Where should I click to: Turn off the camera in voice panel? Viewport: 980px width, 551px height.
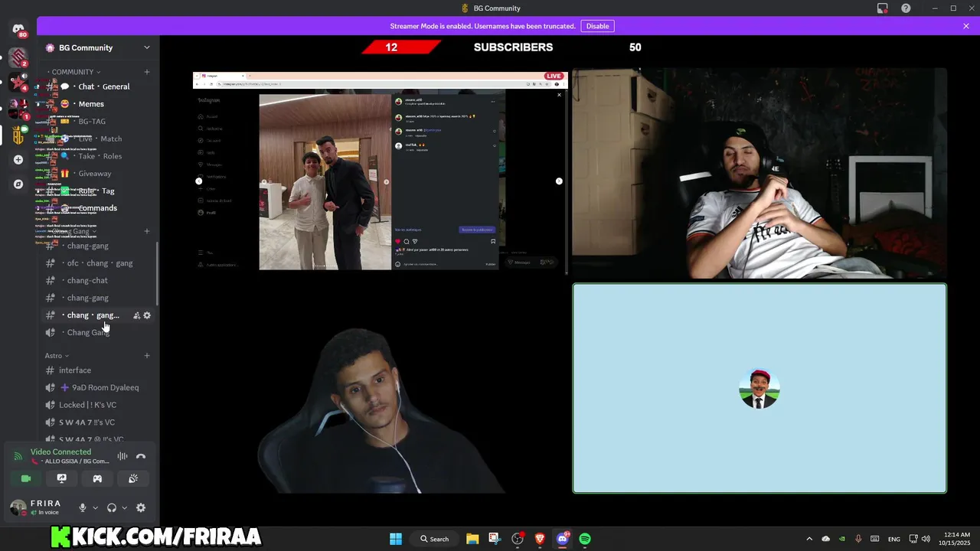pyautogui.click(x=26, y=478)
